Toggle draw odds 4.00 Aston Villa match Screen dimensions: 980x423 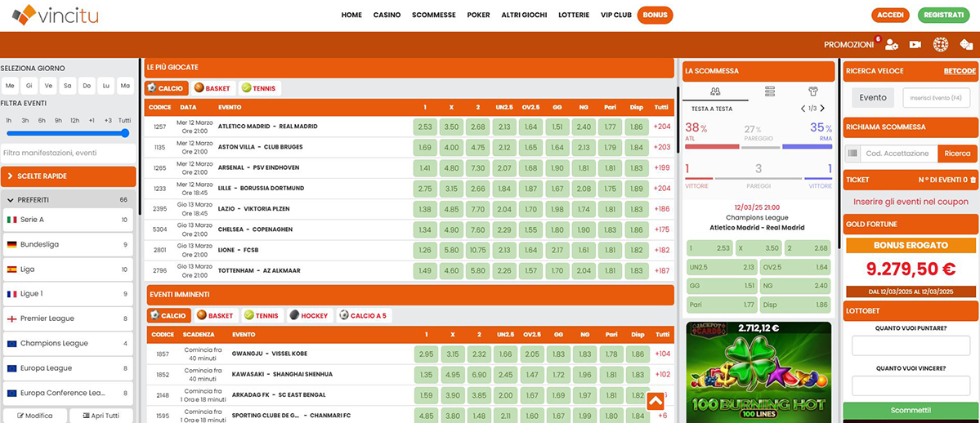tap(451, 148)
